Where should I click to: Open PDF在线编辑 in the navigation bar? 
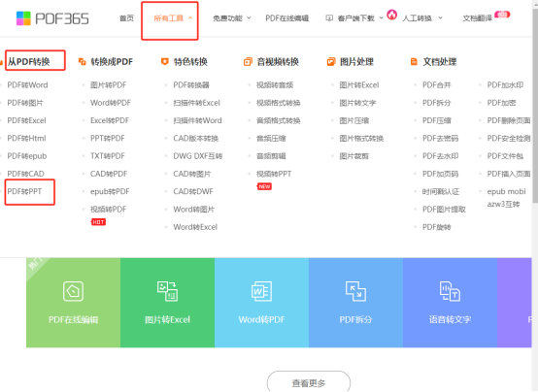point(286,18)
